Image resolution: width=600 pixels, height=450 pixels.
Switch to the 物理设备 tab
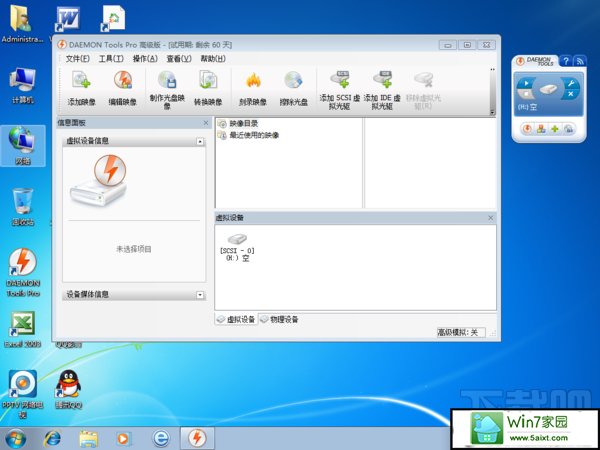279,319
